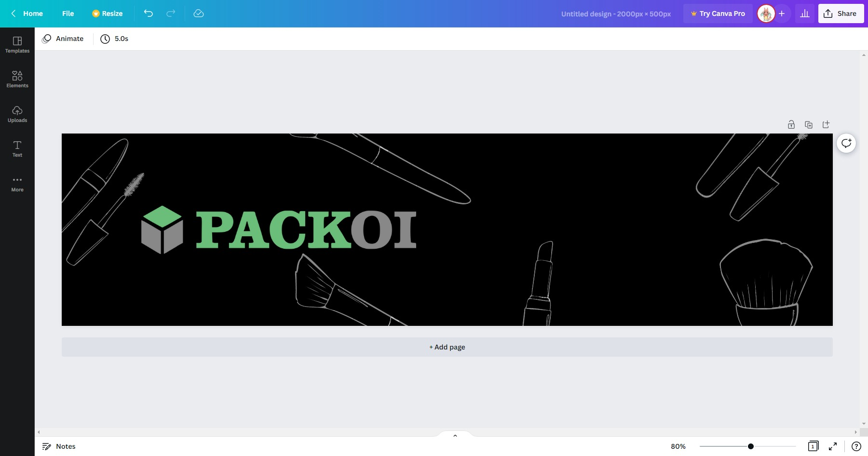Edit the Untitled design title
Screen dimensions: 868x456
click(616, 14)
